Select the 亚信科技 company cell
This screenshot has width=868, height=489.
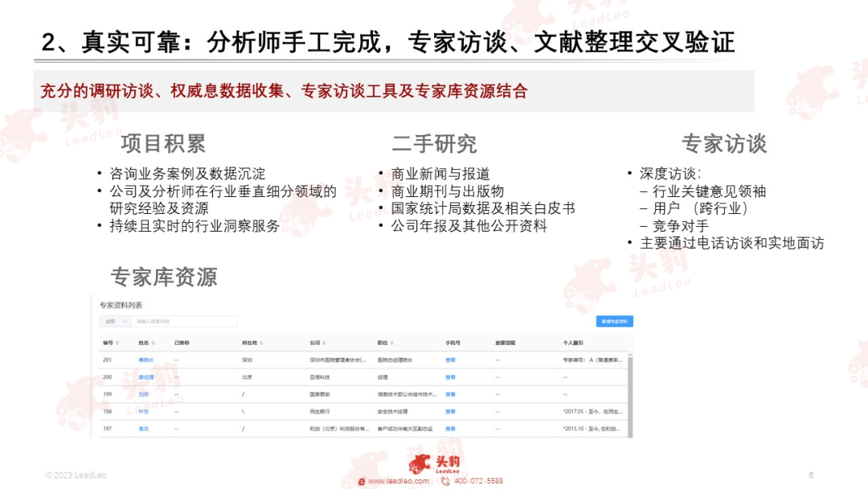click(319, 377)
